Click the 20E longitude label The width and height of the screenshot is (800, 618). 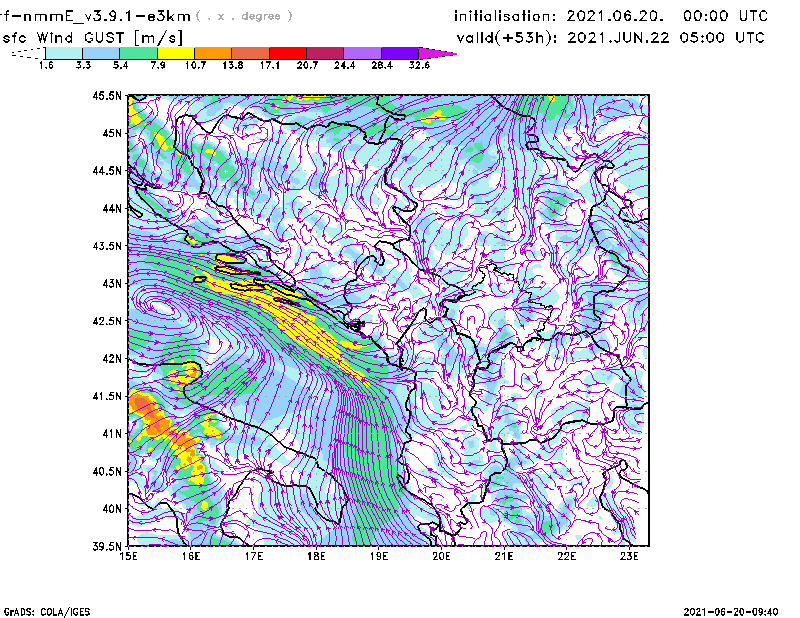pos(441,556)
